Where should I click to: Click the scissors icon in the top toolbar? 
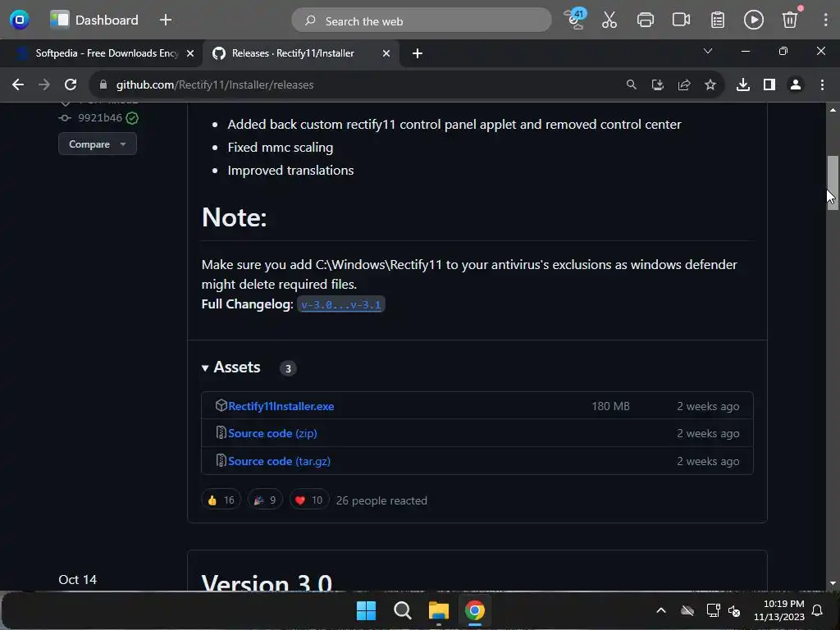click(609, 20)
